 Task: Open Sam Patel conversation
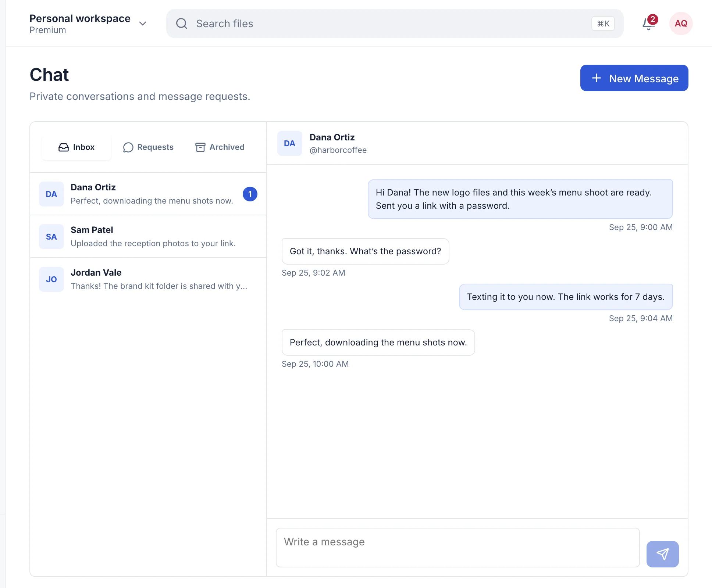[148, 237]
